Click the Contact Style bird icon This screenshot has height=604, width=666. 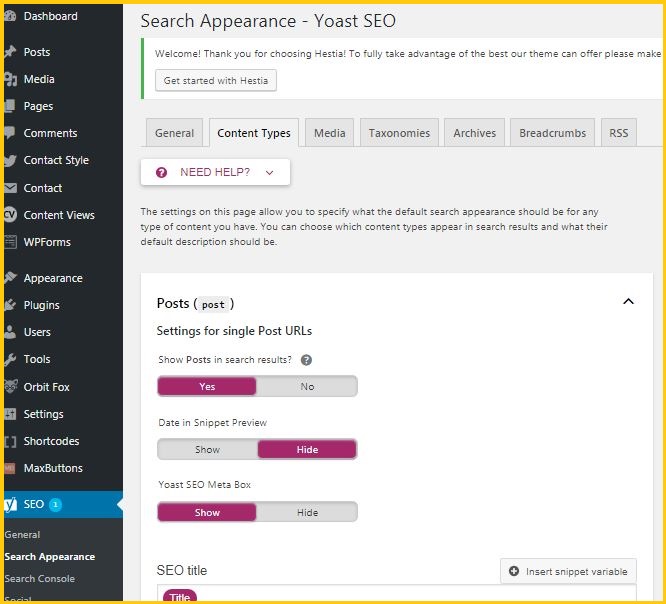pos(10,160)
